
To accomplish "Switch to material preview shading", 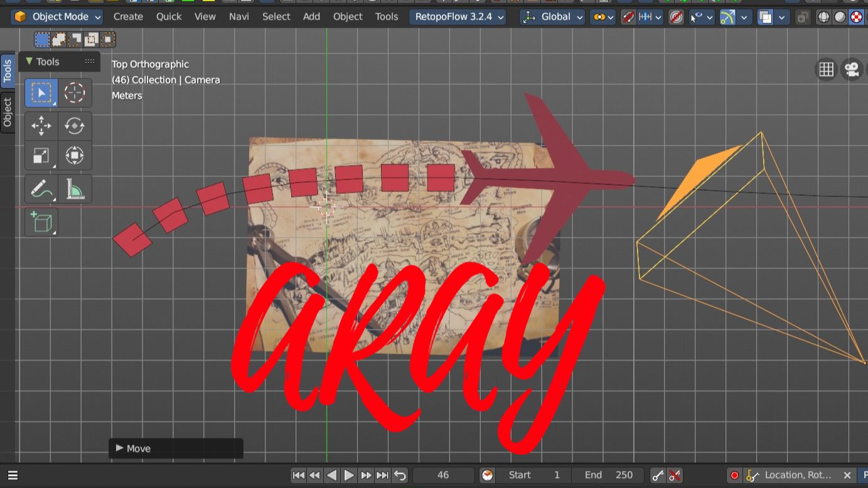I will coord(857,17).
